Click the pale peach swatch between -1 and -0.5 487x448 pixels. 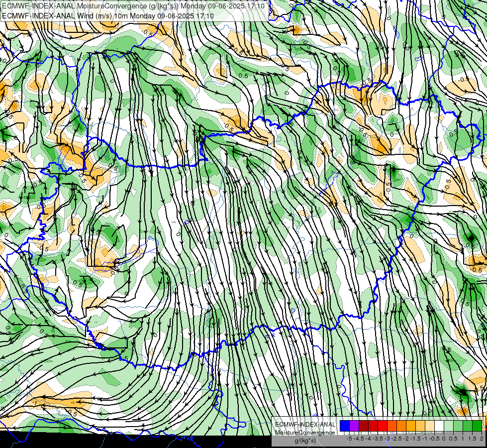pyautogui.click(x=430, y=426)
